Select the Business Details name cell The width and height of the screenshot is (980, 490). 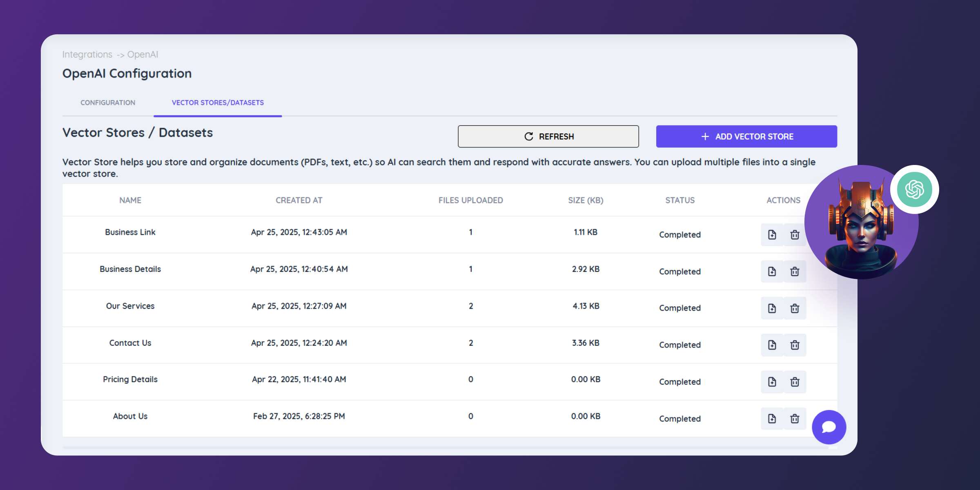coord(130,269)
